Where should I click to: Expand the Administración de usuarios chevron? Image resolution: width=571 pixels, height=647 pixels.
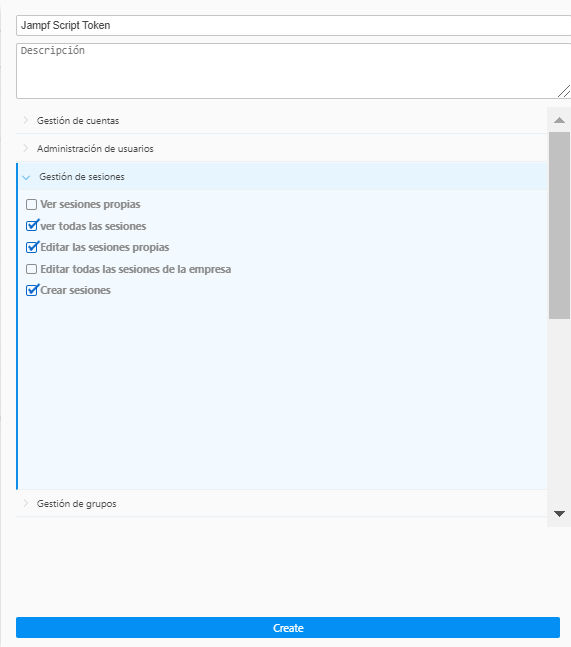pyautogui.click(x=26, y=148)
